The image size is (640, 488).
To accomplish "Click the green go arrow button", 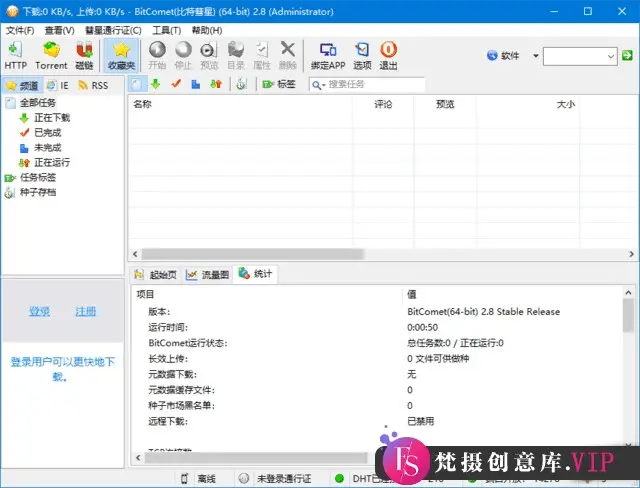I will point(627,55).
